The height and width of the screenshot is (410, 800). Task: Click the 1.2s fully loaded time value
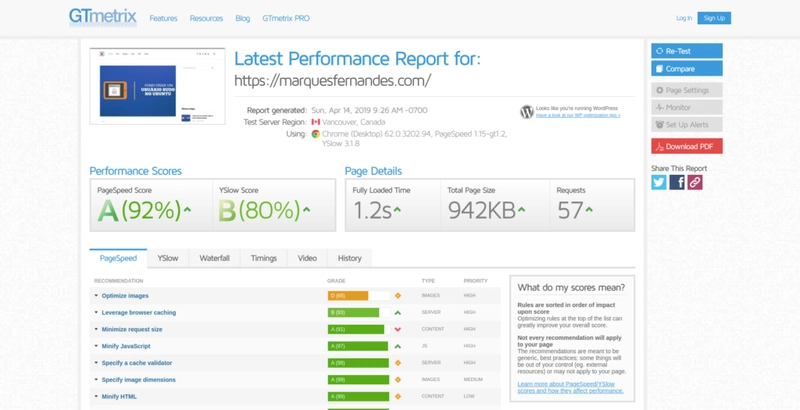(x=372, y=210)
